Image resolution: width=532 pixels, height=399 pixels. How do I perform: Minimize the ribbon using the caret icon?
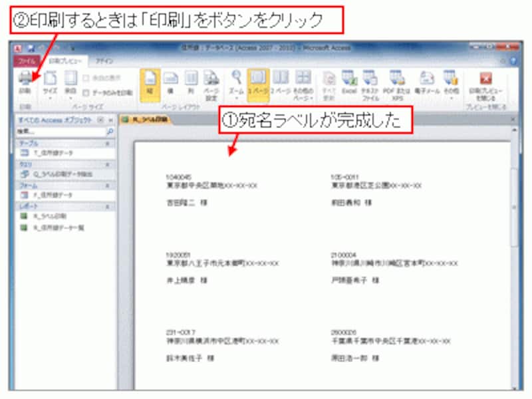tap(503, 61)
